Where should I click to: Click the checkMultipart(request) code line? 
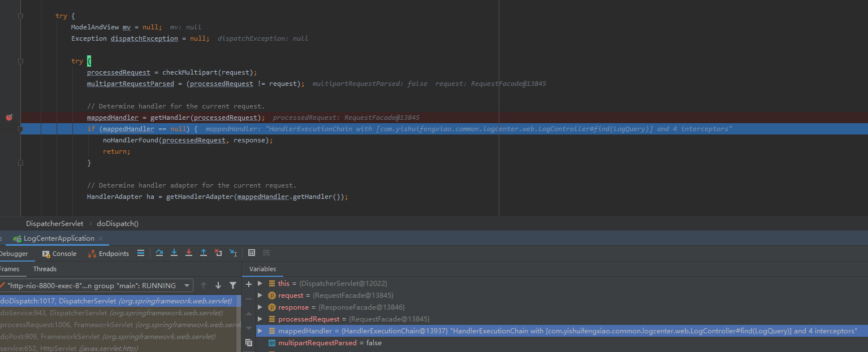click(x=172, y=72)
